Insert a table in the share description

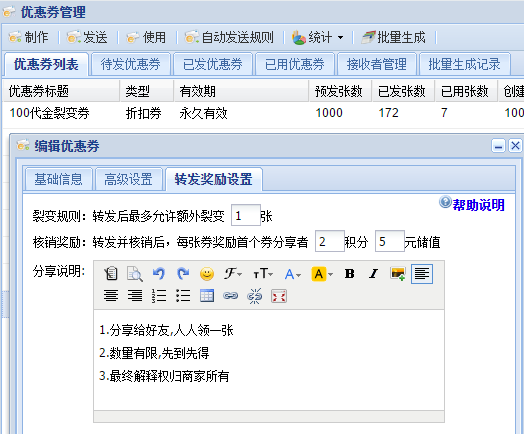pyautogui.click(x=207, y=296)
